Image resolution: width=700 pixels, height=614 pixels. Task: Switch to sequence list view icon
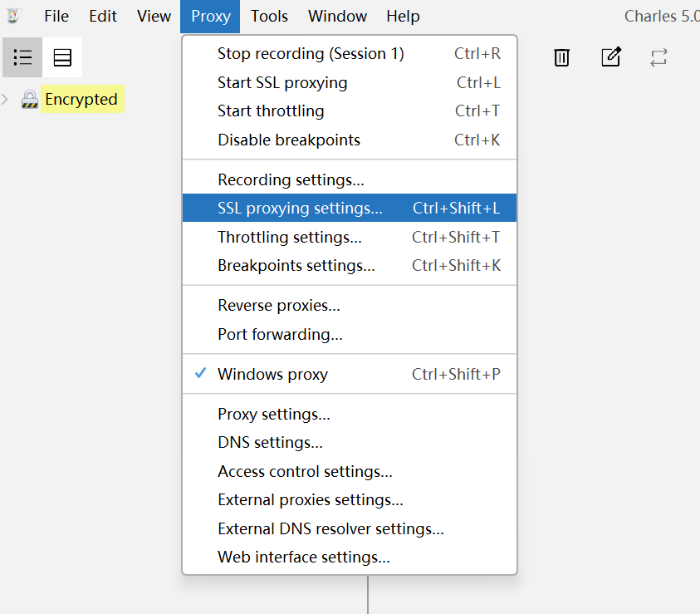coord(62,57)
